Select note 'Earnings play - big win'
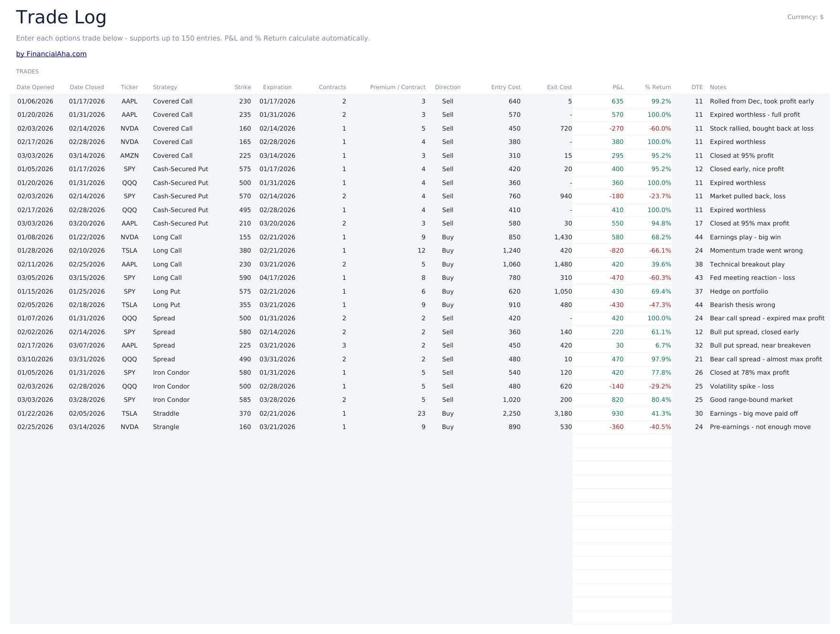The height and width of the screenshot is (634, 840). coord(745,237)
